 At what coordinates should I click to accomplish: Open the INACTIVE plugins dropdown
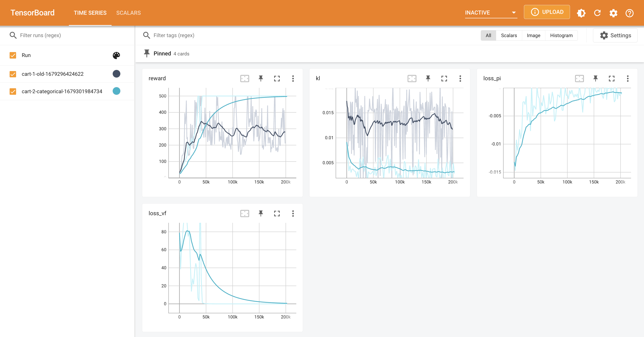tap(491, 13)
